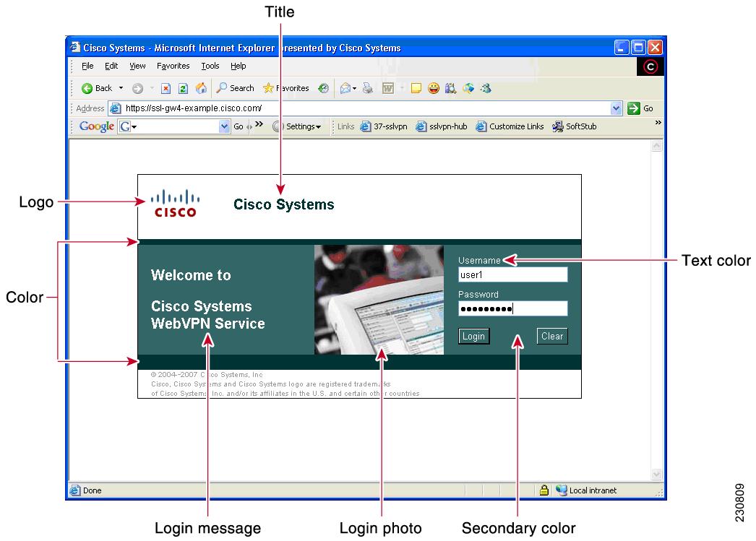Click the Login button
Screen dimensions: 756x541
[474, 337]
